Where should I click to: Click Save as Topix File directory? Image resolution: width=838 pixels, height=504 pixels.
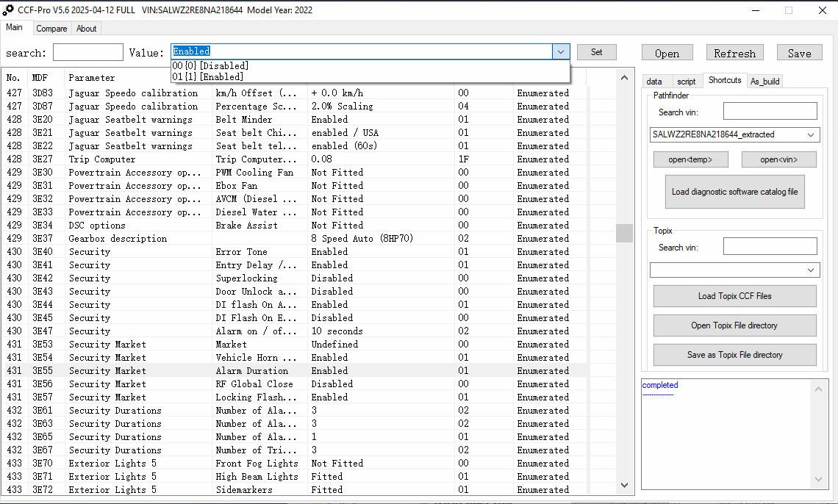[x=735, y=355]
